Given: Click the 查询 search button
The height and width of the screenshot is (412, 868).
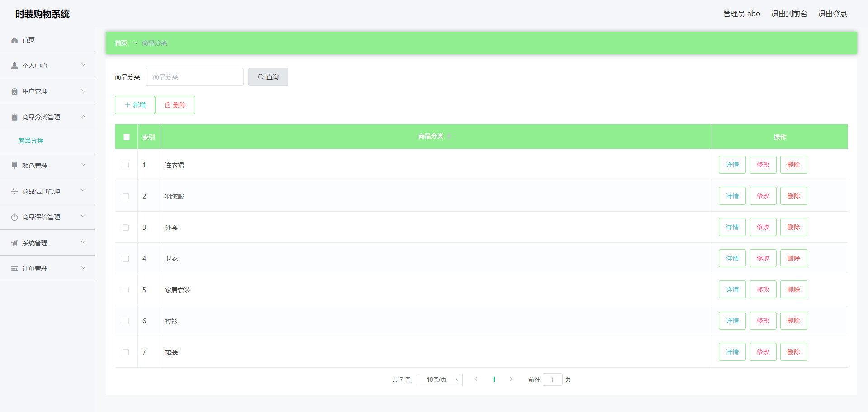Looking at the screenshot, I should [x=268, y=77].
